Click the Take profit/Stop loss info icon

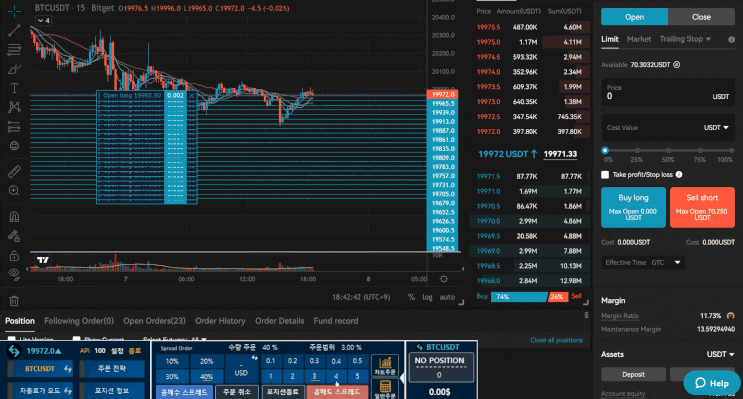click(679, 174)
